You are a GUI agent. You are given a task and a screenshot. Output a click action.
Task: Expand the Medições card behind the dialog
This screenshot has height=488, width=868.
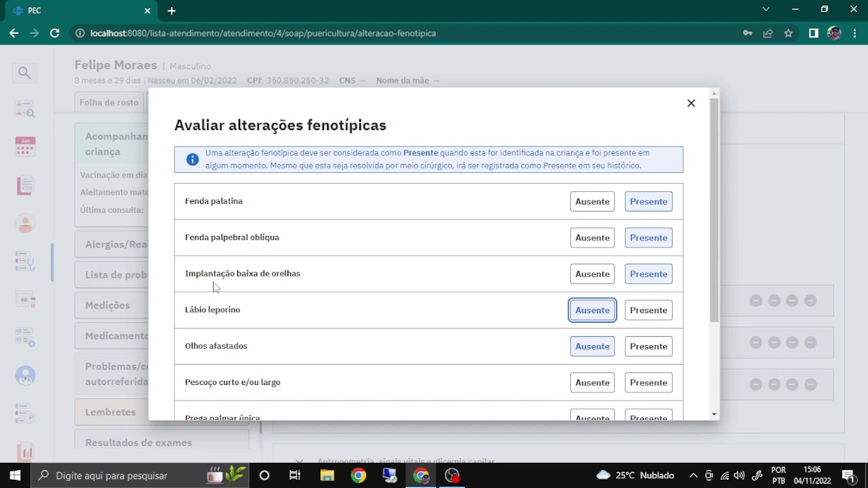[x=112, y=306]
